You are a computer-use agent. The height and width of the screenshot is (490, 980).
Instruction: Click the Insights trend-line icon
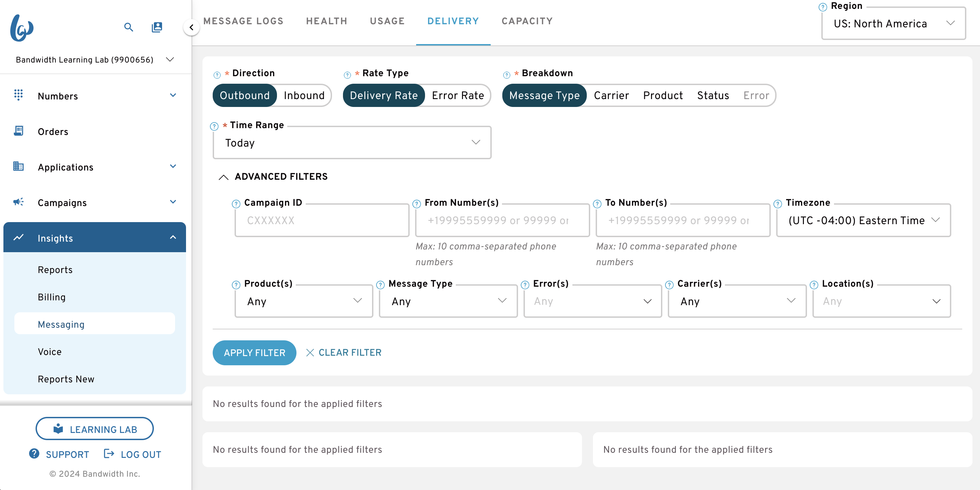pyautogui.click(x=18, y=237)
